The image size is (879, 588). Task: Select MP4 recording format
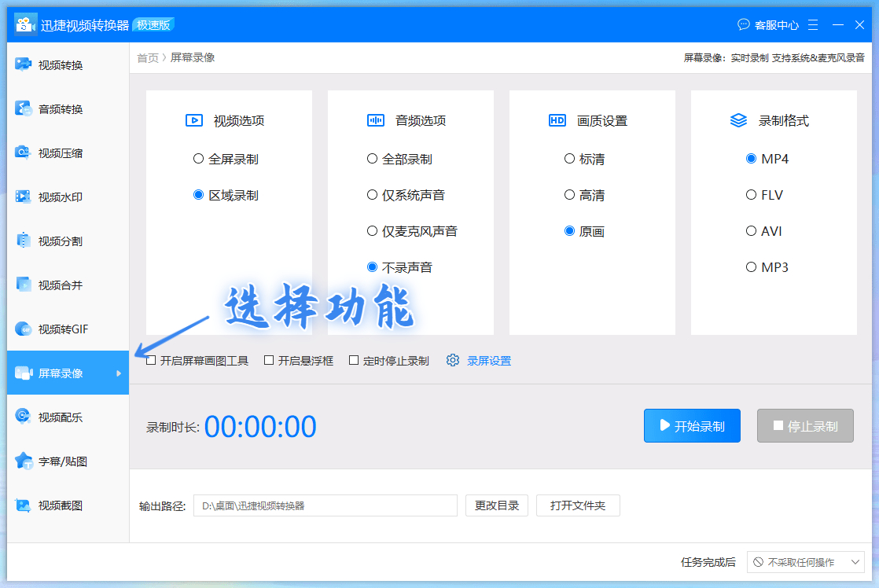767,159
